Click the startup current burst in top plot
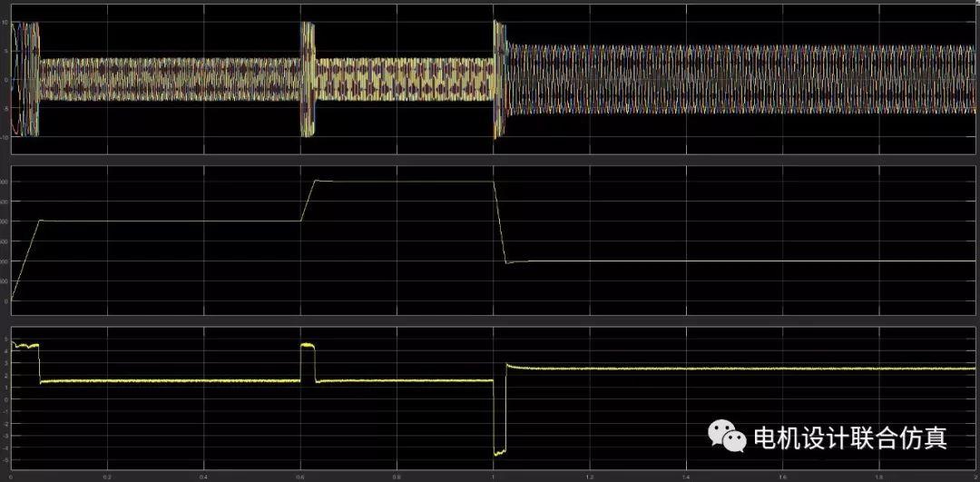 pyautogui.click(x=25, y=79)
